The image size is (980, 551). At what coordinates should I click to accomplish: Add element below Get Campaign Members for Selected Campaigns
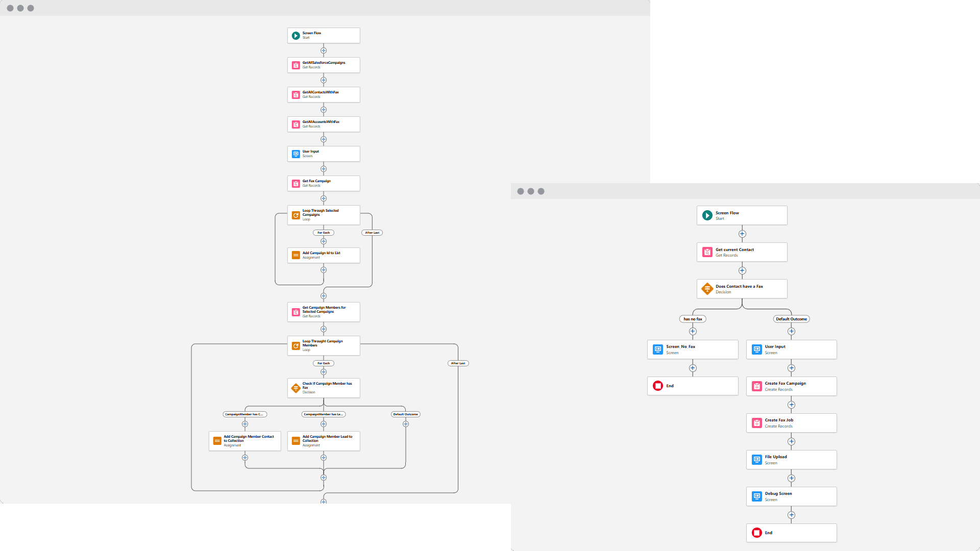(x=324, y=329)
